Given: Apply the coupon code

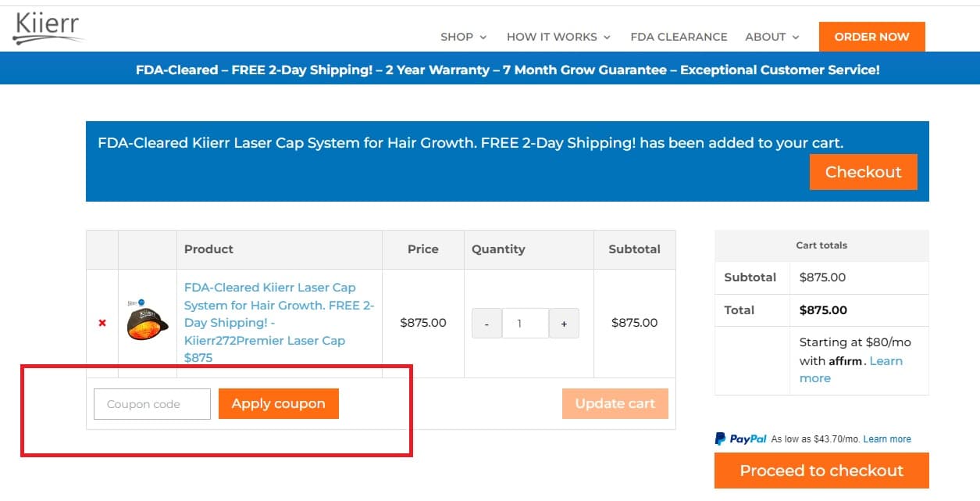Looking at the screenshot, I should pyautogui.click(x=279, y=403).
